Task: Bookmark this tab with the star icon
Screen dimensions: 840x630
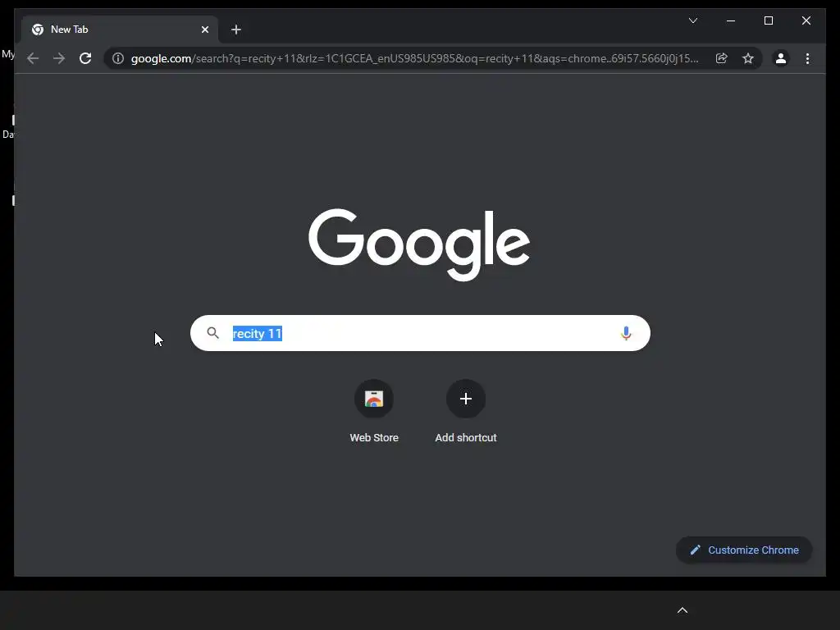Action: pos(748,58)
